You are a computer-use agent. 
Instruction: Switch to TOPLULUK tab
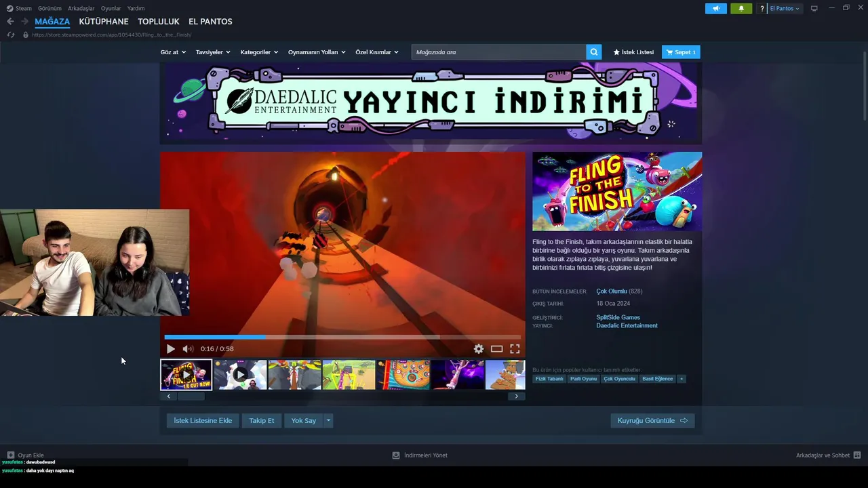click(159, 22)
